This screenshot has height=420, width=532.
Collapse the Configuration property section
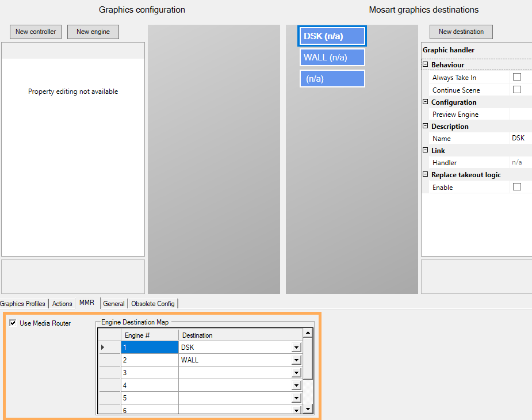point(426,102)
